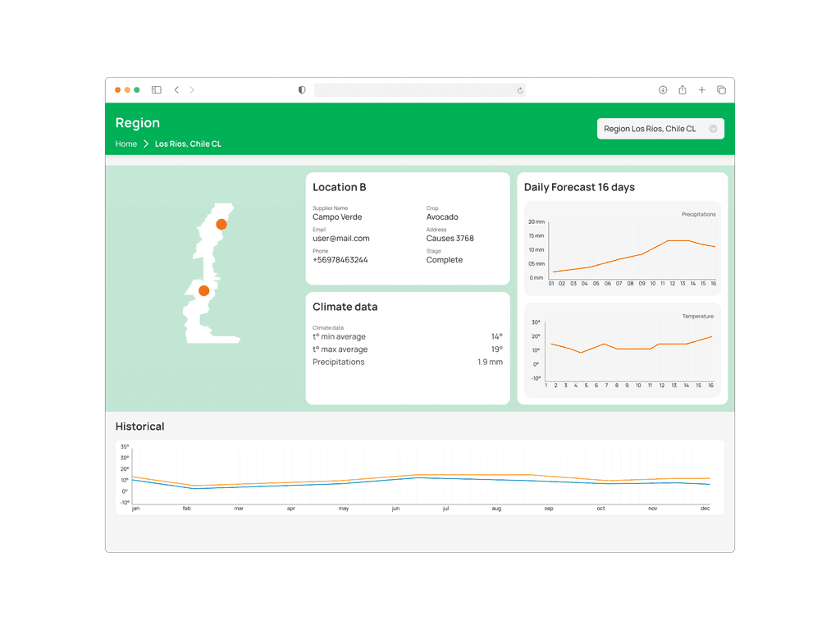Click the Precipitations chart label

(x=699, y=214)
